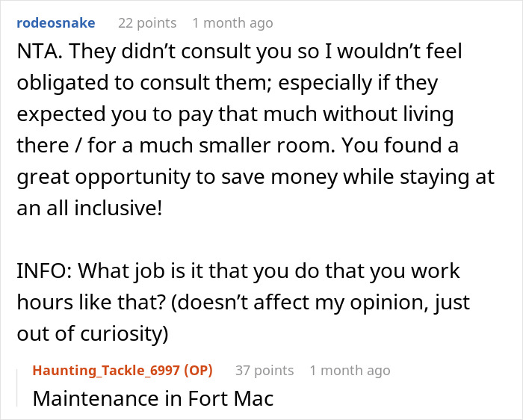
Task: Click the word NTA. at comment start
Action: pos(40,52)
